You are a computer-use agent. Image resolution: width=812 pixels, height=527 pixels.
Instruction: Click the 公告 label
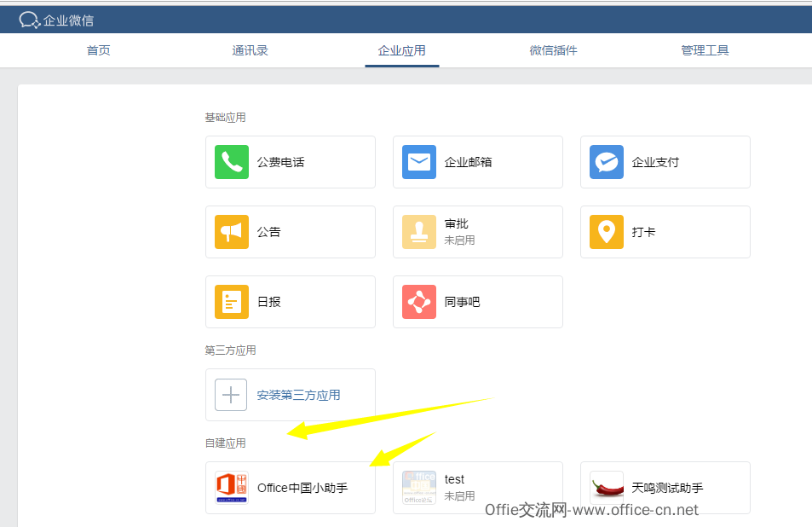pyautogui.click(x=268, y=232)
